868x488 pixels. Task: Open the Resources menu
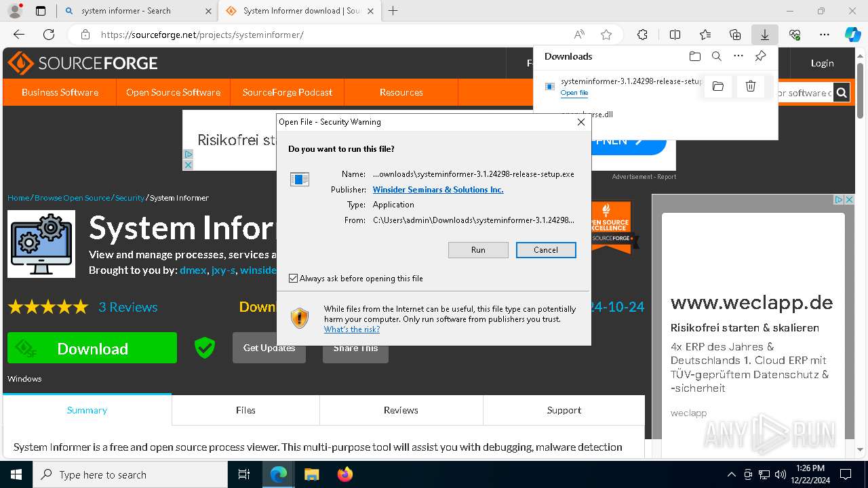(x=401, y=92)
